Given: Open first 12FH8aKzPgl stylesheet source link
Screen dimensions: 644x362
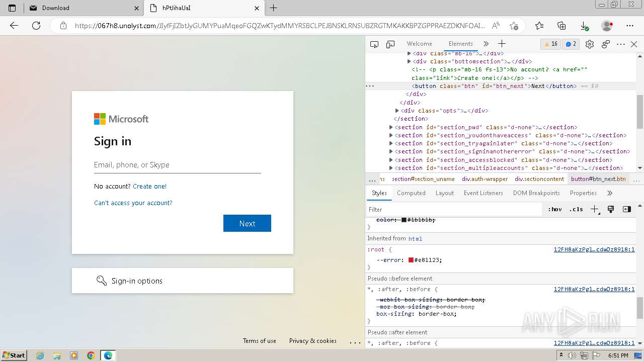Looking at the screenshot, I should click(x=594, y=249).
